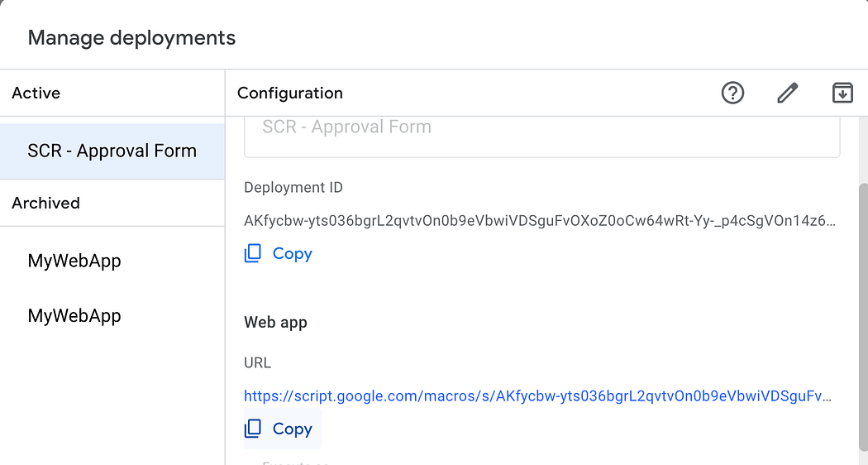
Task: Click the Deployment ID field label
Action: point(293,188)
